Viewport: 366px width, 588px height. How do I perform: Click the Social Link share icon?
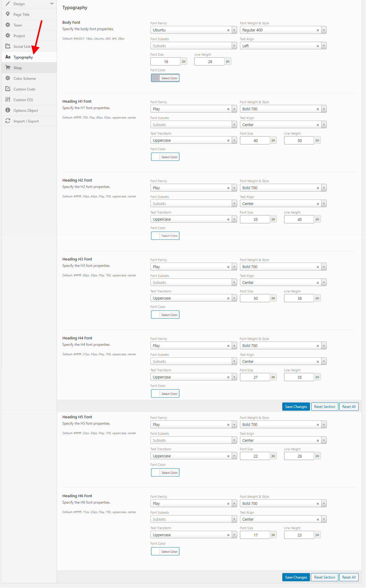tap(8, 46)
